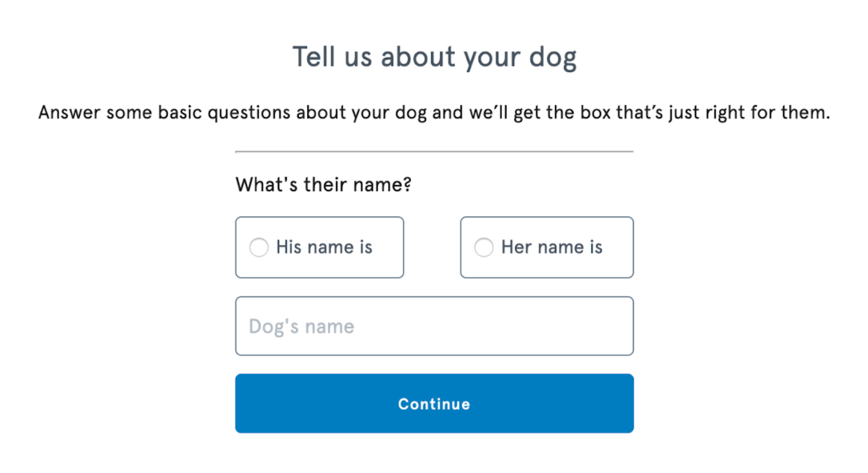
Task: Click the "Dog's name" placeholder text
Action: 301,327
